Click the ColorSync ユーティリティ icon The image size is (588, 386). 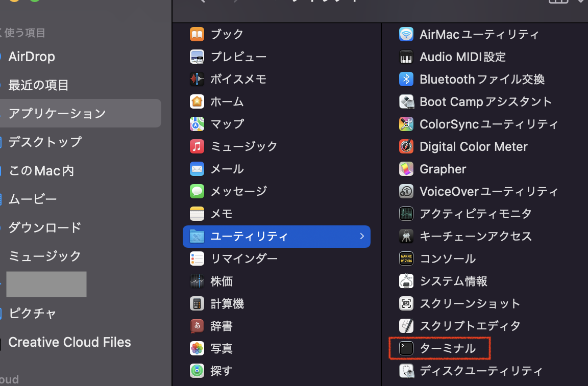tap(406, 124)
